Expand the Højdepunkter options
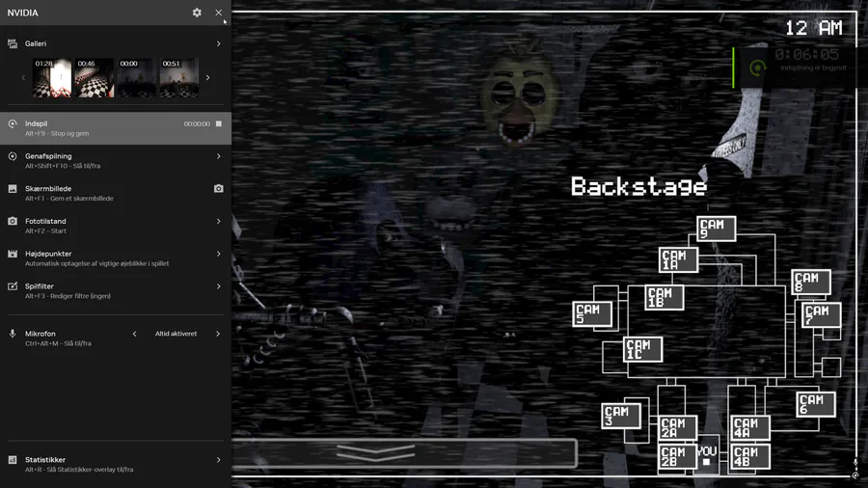This screenshot has height=488, width=868. click(219, 254)
